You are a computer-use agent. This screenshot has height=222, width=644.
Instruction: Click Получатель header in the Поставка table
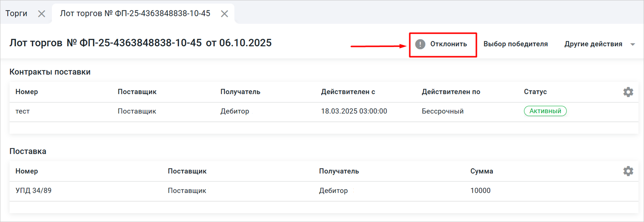coord(339,171)
